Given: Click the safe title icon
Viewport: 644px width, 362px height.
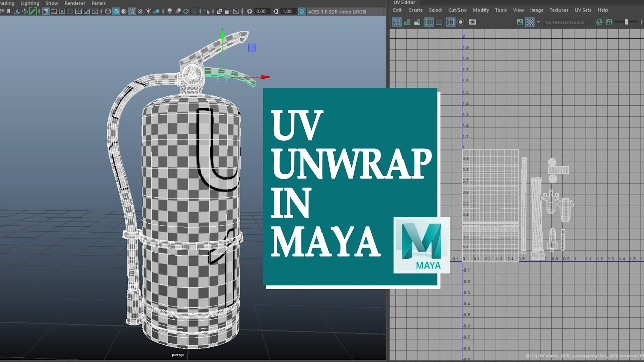Looking at the screenshot, I should tap(94, 11).
